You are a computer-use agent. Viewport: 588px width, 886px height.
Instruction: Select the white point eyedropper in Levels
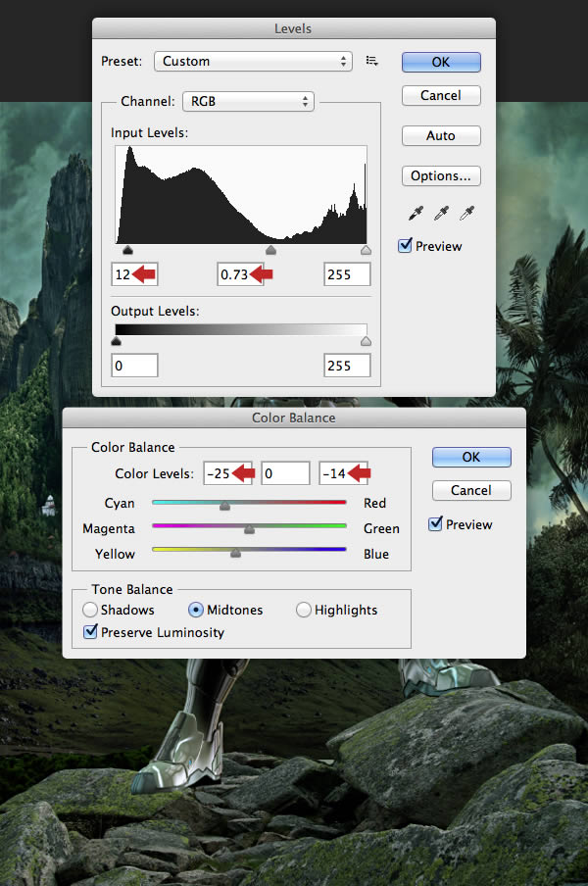click(x=466, y=213)
